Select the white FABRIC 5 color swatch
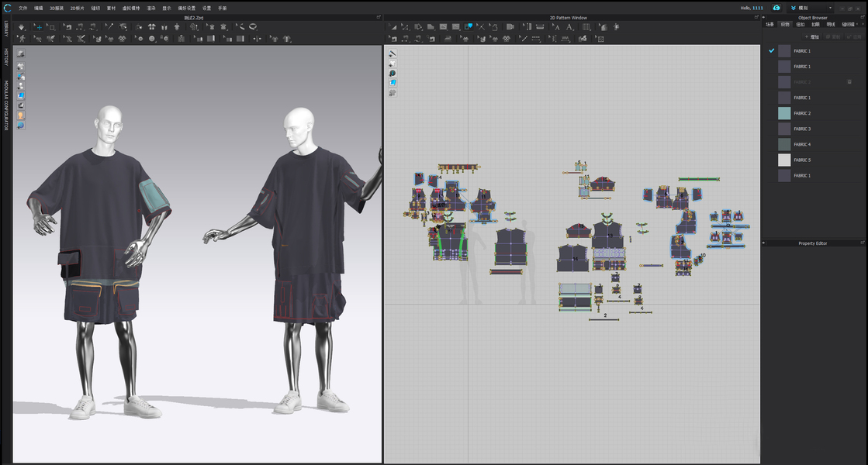Viewport: 868px width, 465px height. click(784, 160)
